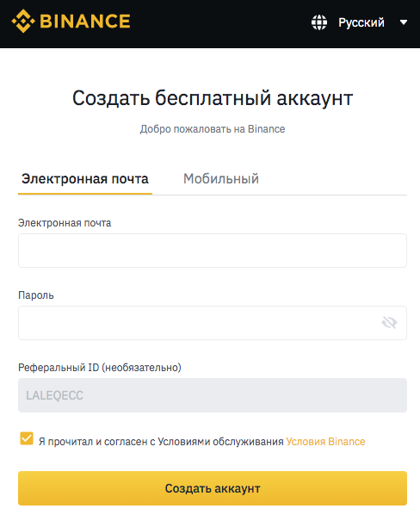
Task: Select the Русский language label
Action: click(x=361, y=22)
